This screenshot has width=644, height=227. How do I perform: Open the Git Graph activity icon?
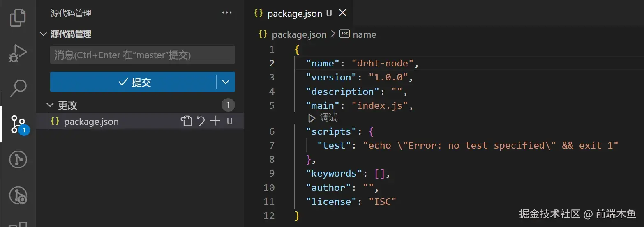coord(18,160)
